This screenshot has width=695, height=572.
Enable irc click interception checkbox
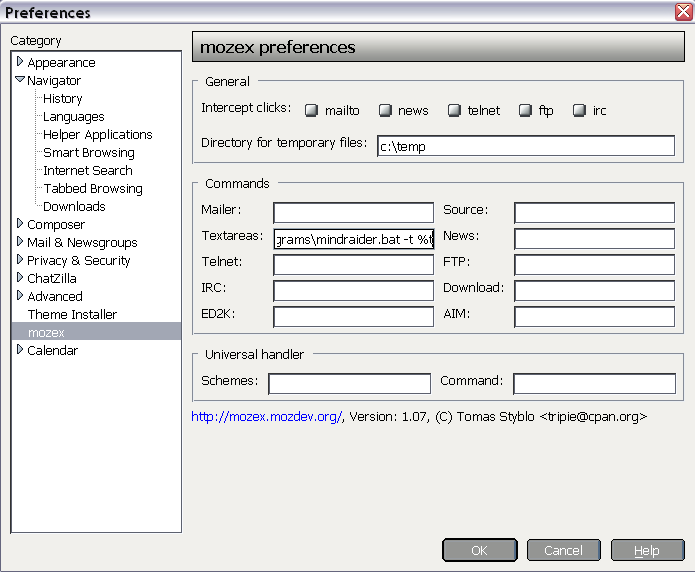coord(579,110)
